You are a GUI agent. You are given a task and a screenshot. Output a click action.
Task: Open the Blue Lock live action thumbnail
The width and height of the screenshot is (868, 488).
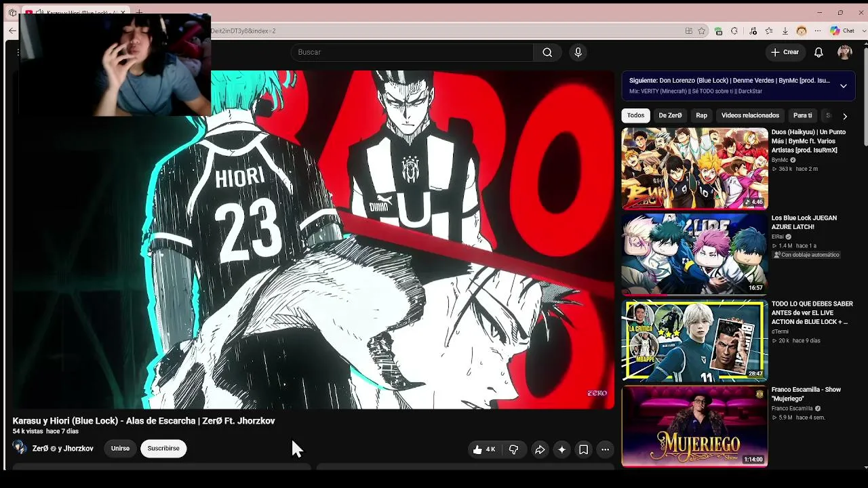tap(694, 340)
